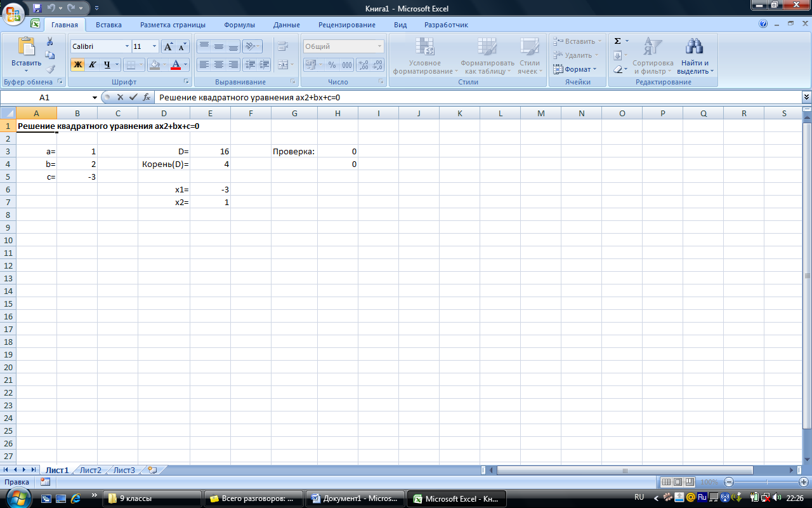Switch to the Рецензирование tab

point(347,25)
